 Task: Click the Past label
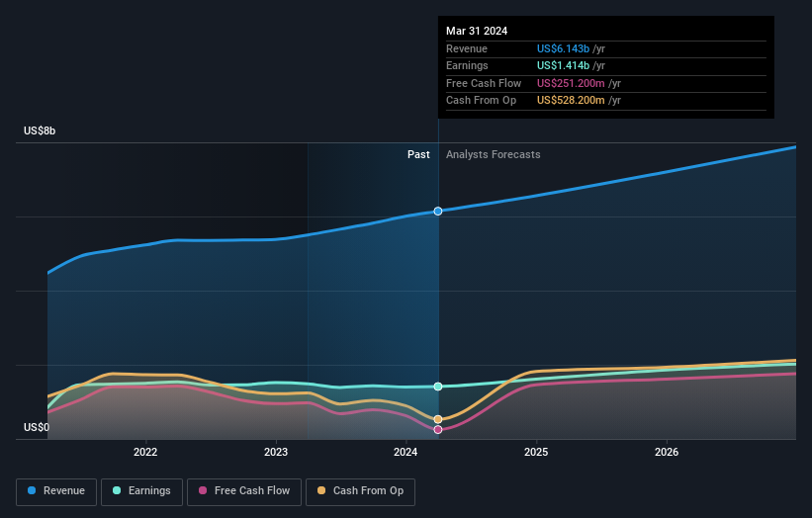coord(418,154)
